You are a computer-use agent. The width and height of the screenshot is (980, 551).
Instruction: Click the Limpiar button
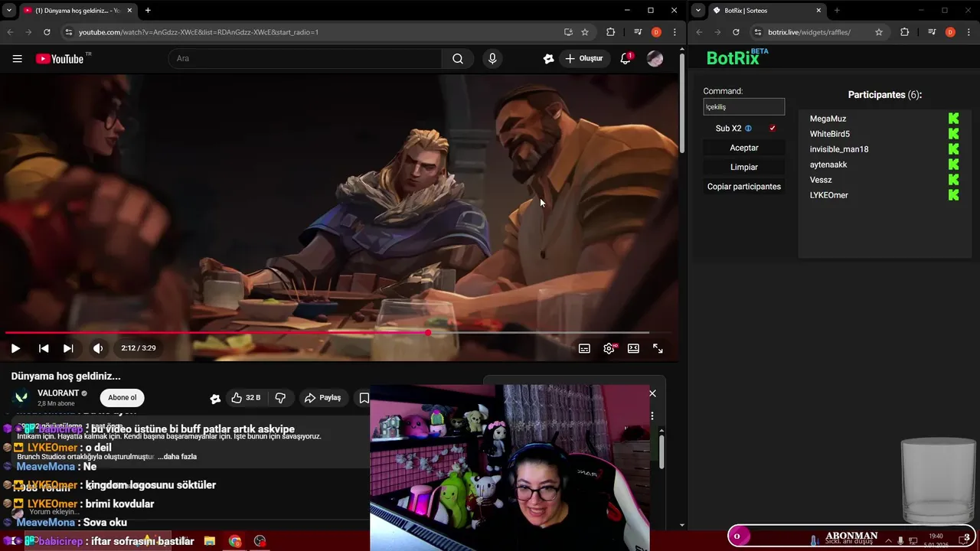tap(744, 167)
